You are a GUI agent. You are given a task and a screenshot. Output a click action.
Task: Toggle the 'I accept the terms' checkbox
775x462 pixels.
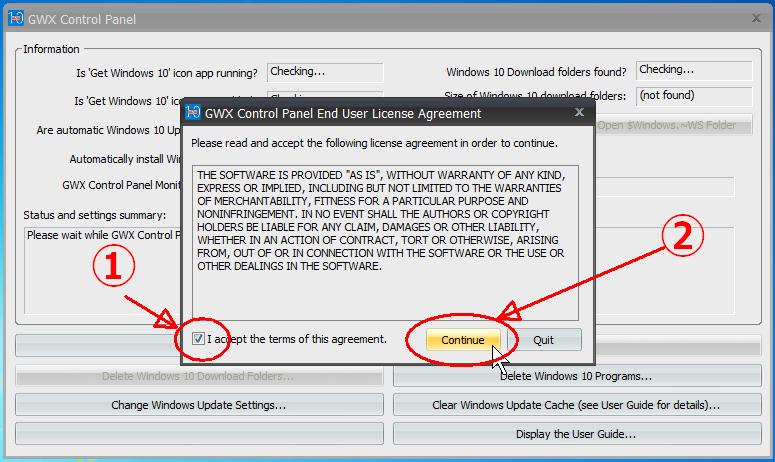[x=199, y=339]
